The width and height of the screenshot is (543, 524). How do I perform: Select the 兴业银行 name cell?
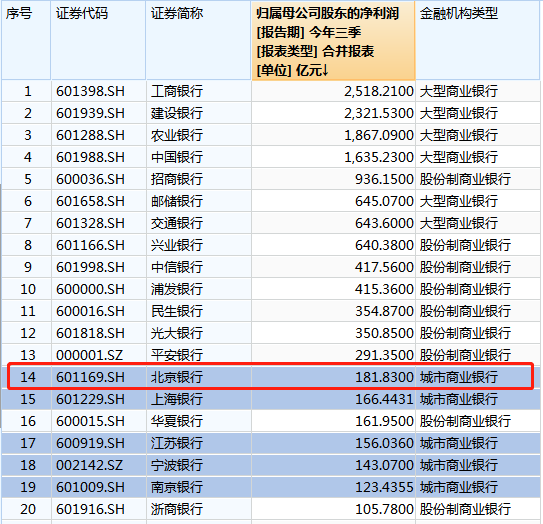[x=198, y=245]
